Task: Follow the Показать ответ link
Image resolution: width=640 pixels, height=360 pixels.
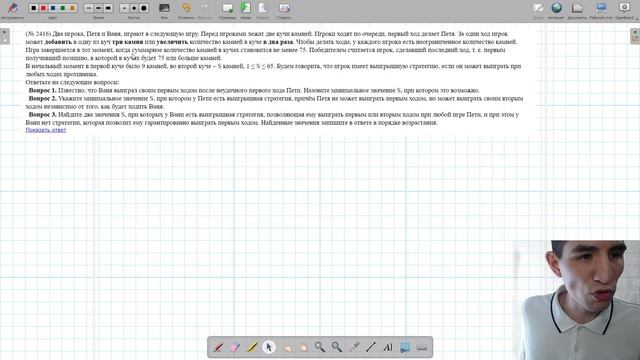Action: pyautogui.click(x=46, y=130)
